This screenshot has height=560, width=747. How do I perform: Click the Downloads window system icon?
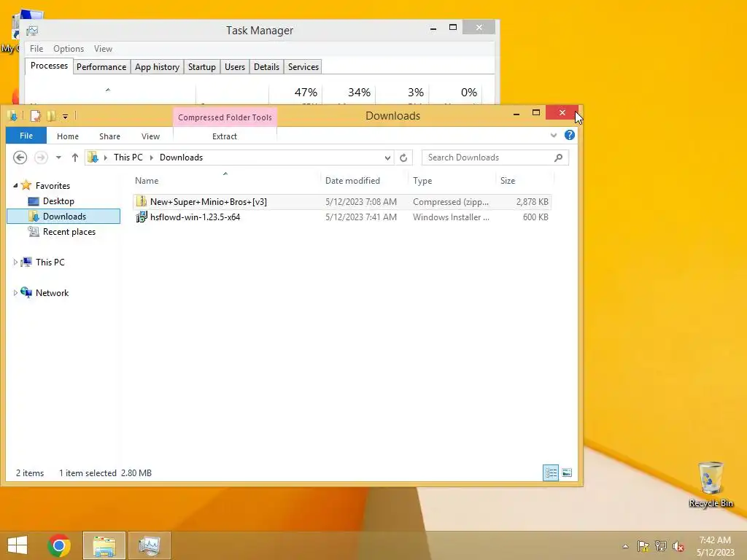[x=13, y=116]
